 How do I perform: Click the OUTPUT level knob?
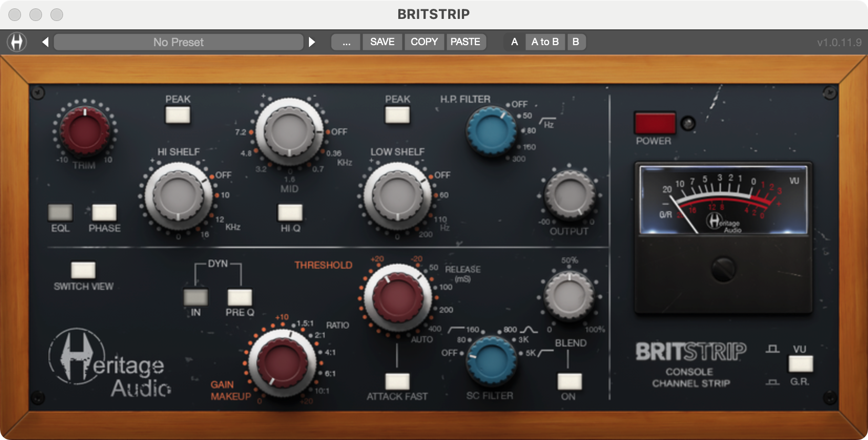tap(569, 195)
